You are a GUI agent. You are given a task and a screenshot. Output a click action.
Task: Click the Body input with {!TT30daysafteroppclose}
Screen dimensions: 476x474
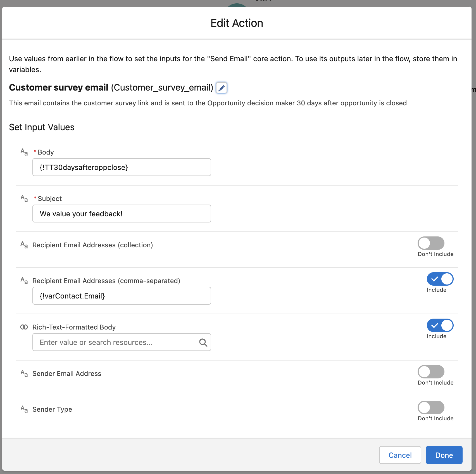122,167
